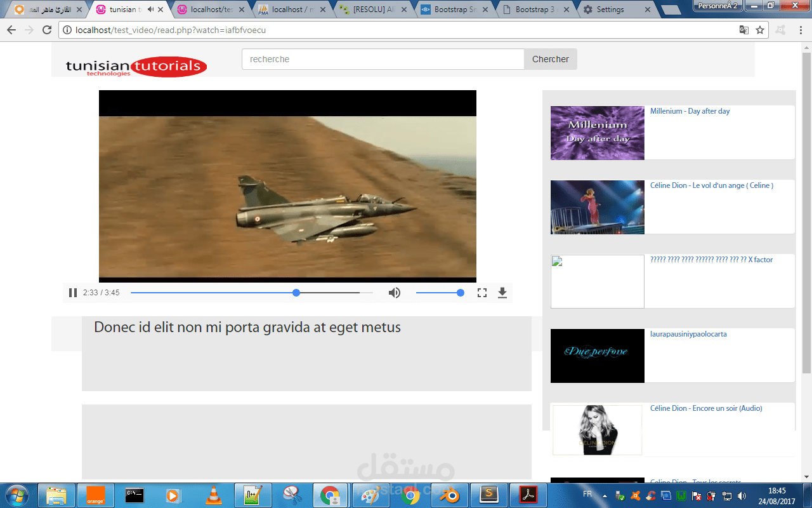Switch to the second localhost/test tab
The width and height of the screenshot is (812, 508).
tap(211, 10)
